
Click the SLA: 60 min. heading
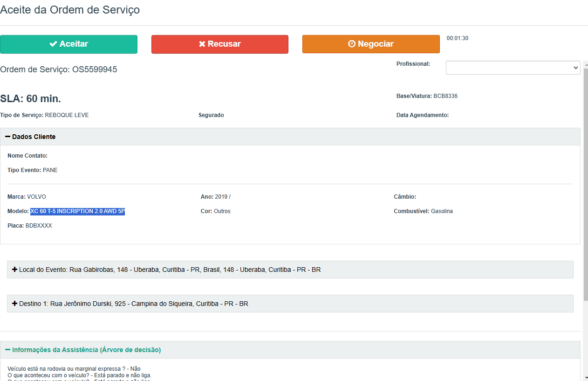30,99
